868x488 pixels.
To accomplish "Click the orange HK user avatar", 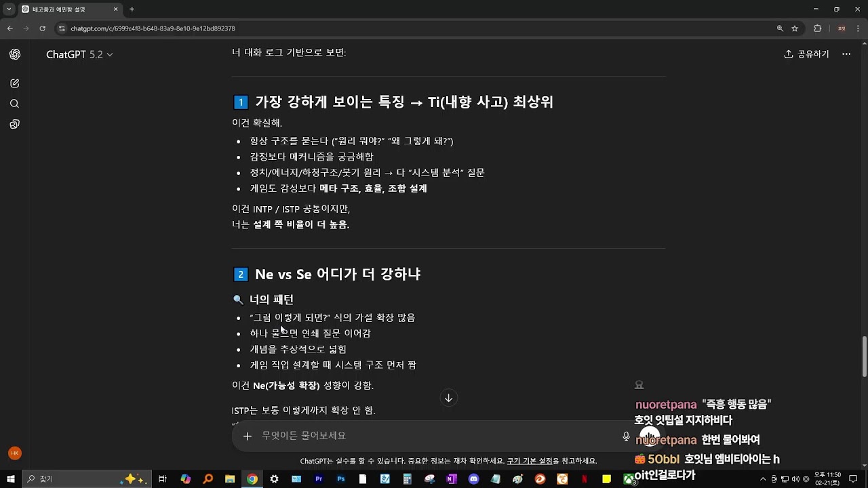I will (x=15, y=453).
